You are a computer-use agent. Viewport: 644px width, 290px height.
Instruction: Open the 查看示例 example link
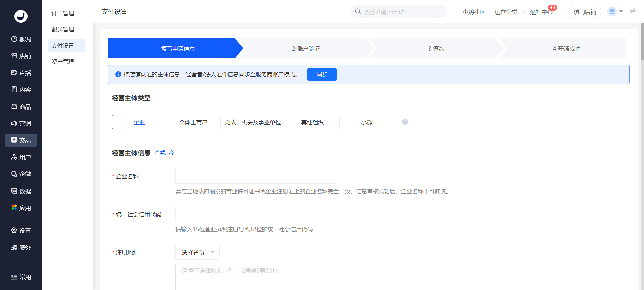coord(165,153)
